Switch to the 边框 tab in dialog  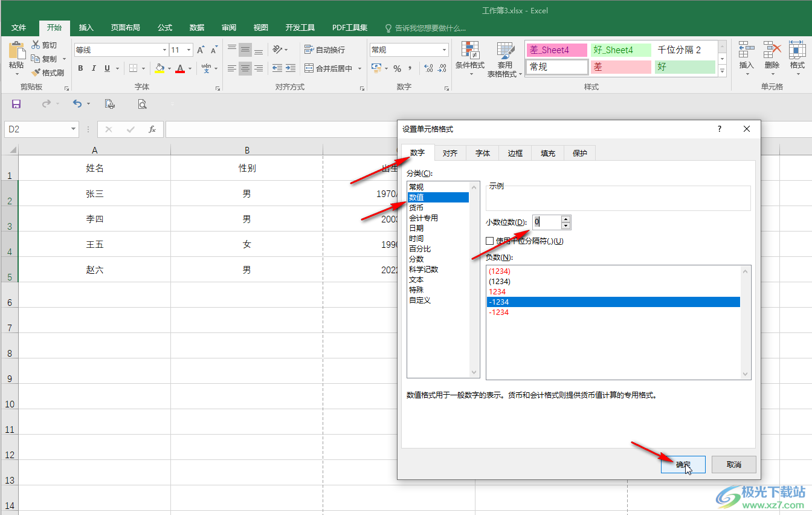pyautogui.click(x=515, y=154)
